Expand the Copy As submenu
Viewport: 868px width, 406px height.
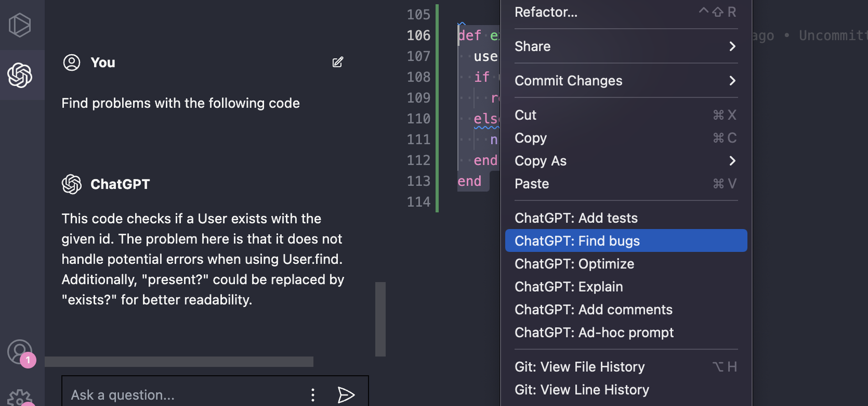pos(625,161)
